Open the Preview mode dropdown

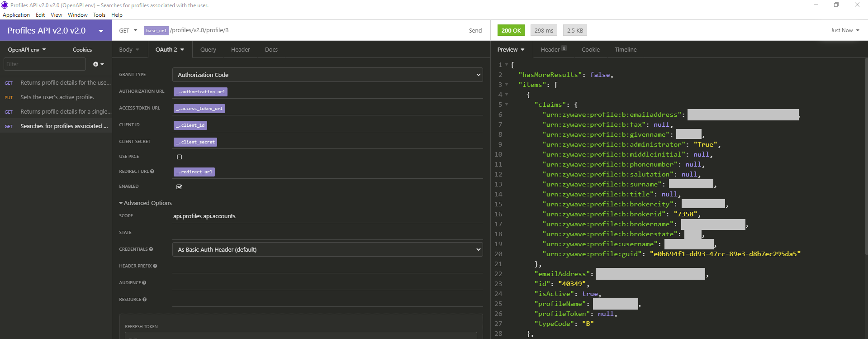pyautogui.click(x=511, y=50)
